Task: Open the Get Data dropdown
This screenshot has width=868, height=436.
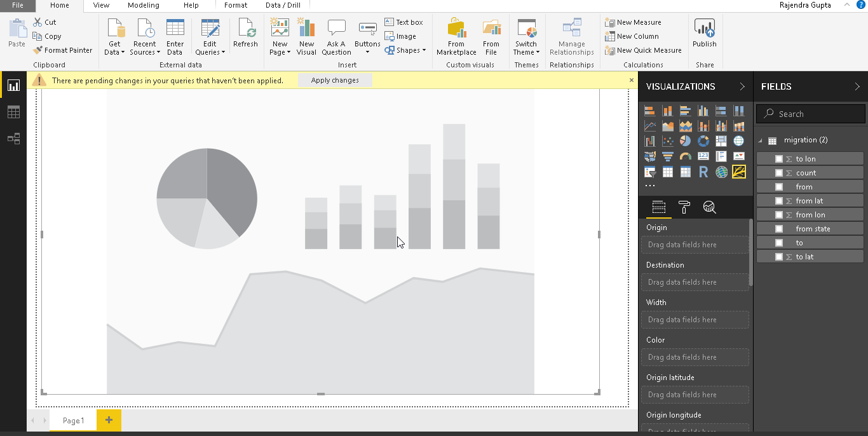Action: click(114, 37)
